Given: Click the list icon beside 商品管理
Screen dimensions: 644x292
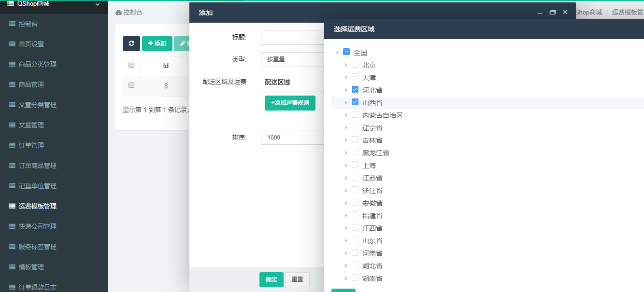Looking at the screenshot, I should click(12, 84).
